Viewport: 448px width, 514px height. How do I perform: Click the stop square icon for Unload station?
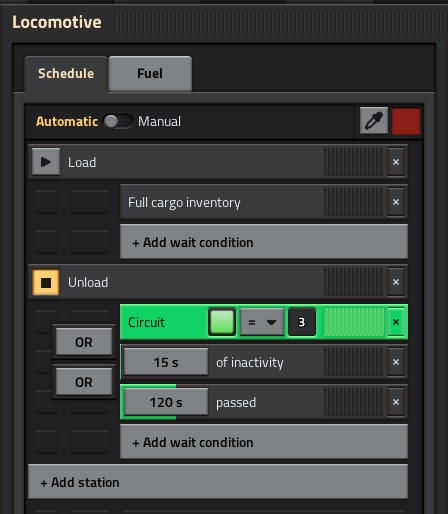click(x=46, y=282)
